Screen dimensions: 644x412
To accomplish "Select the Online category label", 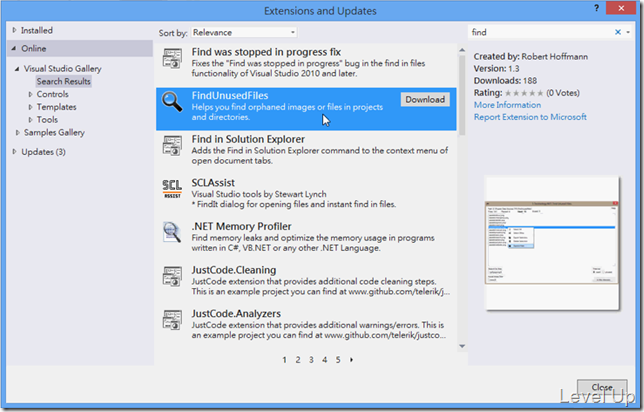I will 34,48.
